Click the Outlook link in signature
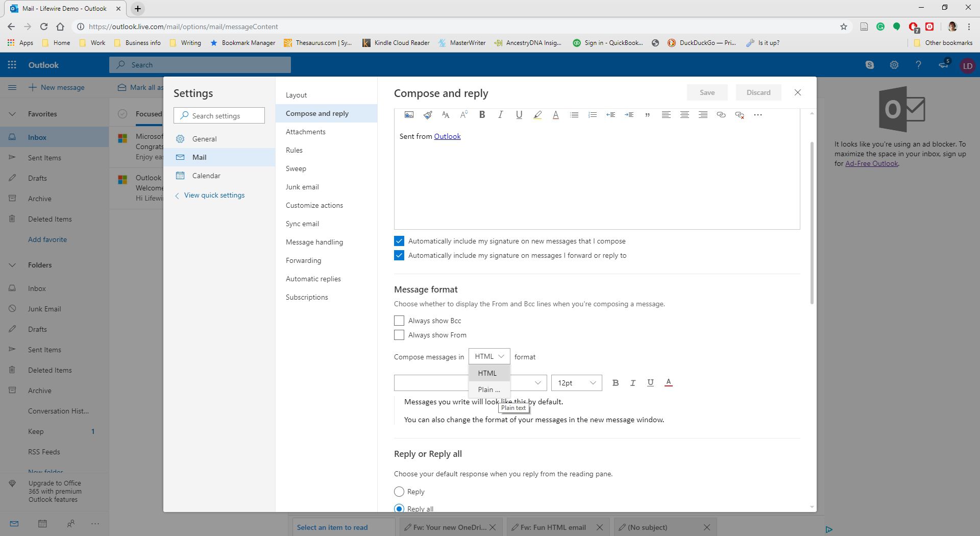 pyautogui.click(x=447, y=136)
